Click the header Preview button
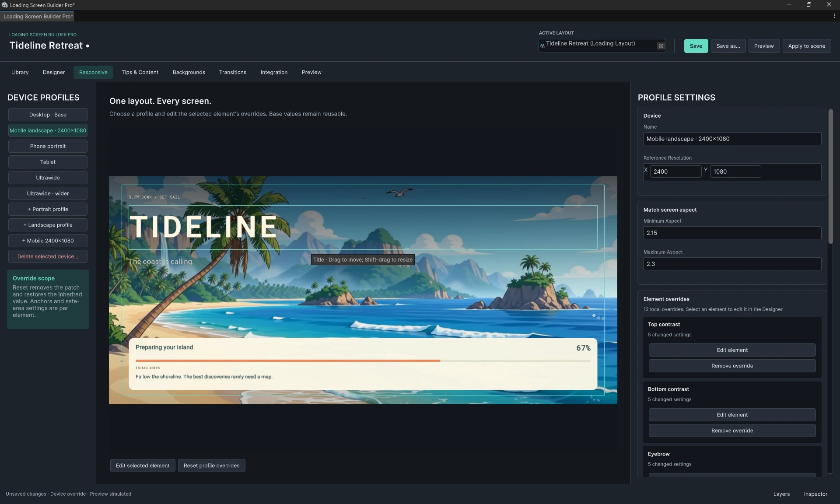840x504 pixels. coord(764,46)
